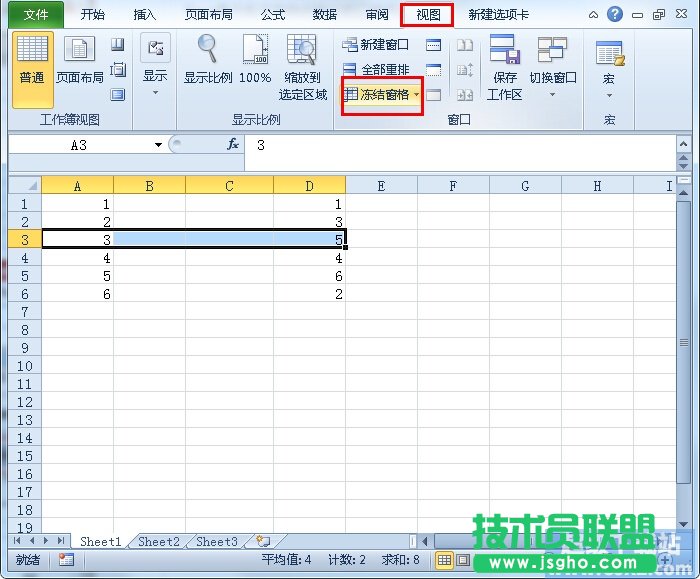This screenshot has height=579, width=700.
Task: Click the 全部重排 arrange all button
Action: coord(376,70)
